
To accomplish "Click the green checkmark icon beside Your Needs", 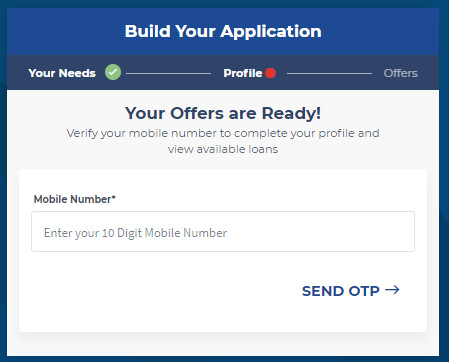I will pyautogui.click(x=113, y=72).
